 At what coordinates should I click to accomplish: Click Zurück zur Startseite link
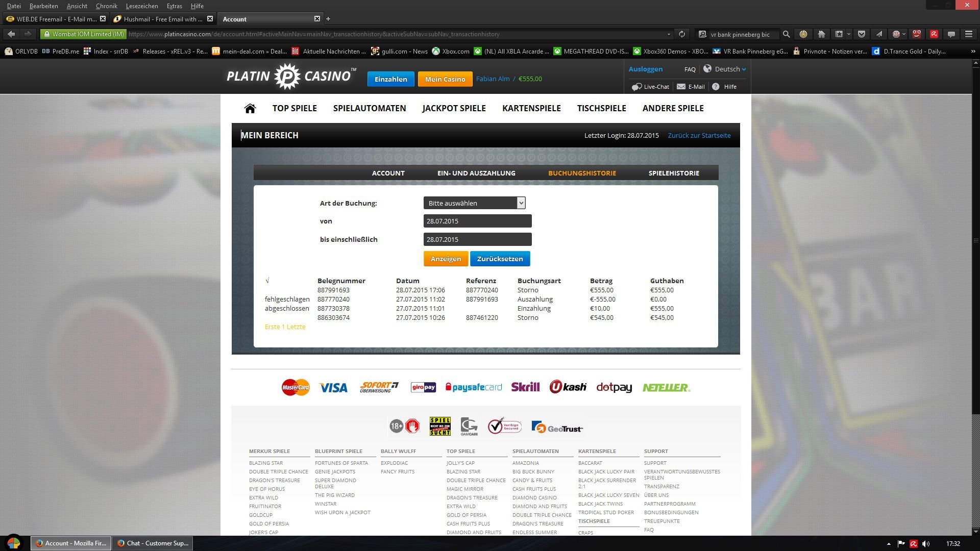[x=699, y=135]
